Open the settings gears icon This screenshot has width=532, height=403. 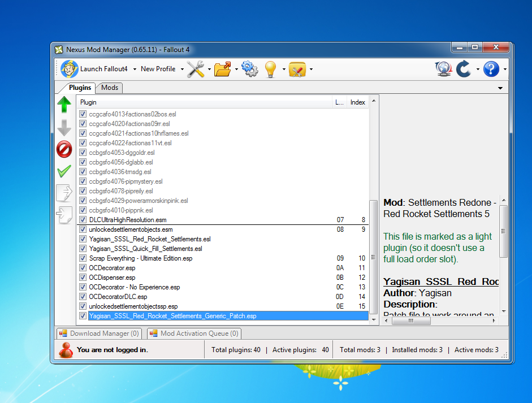[250, 69]
